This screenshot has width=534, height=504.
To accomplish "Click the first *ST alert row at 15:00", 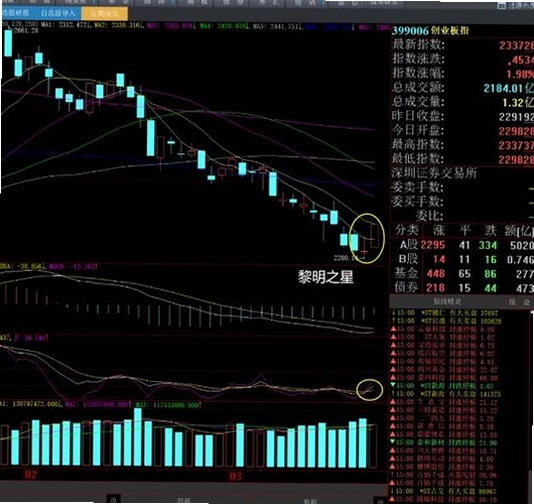I will pyautogui.click(x=445, y=313).
